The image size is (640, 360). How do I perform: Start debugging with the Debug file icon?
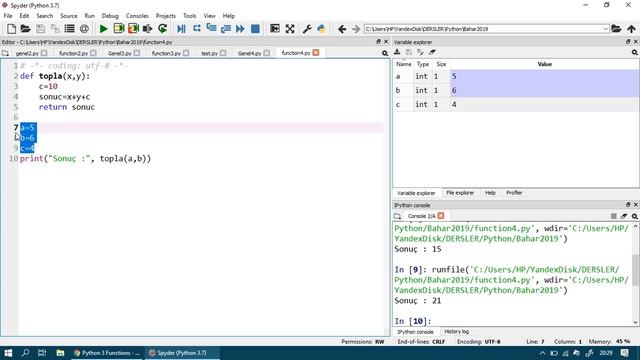click(x=181, y=29)
